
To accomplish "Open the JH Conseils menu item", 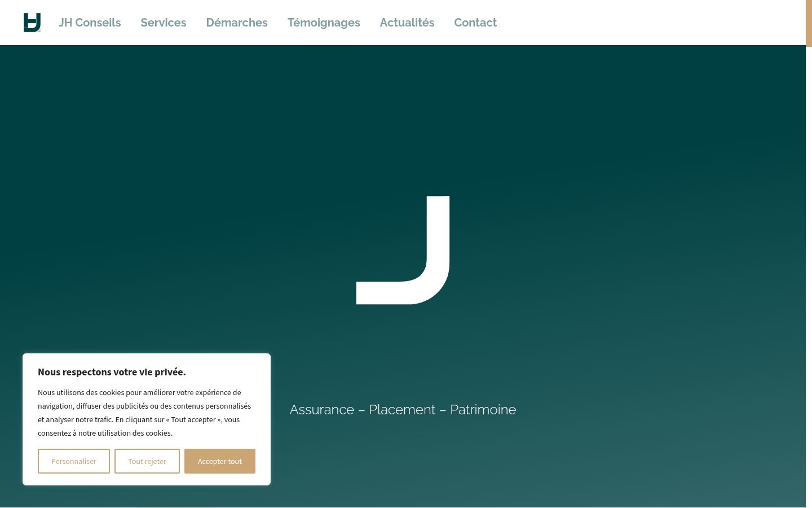I will (90, 23).
